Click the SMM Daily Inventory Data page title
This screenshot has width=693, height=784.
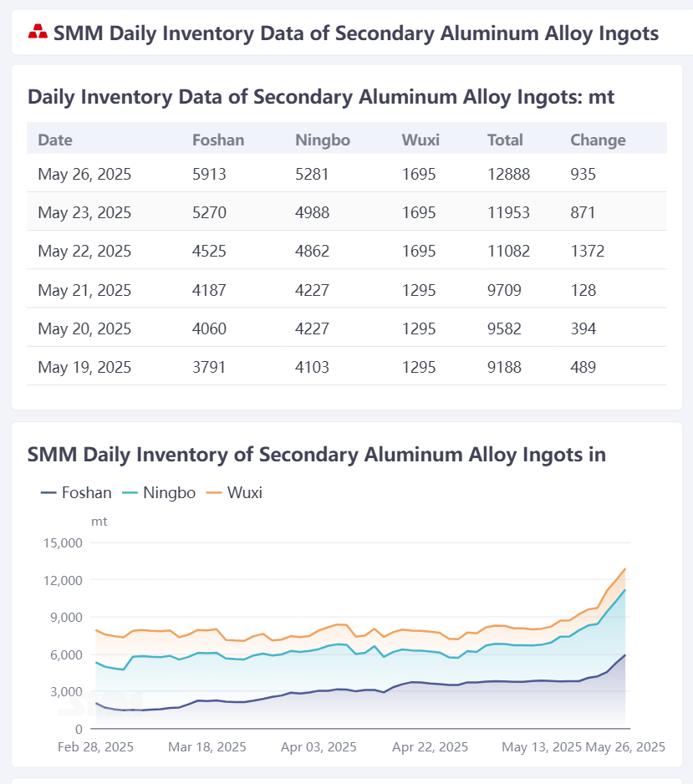coord(356,33)
